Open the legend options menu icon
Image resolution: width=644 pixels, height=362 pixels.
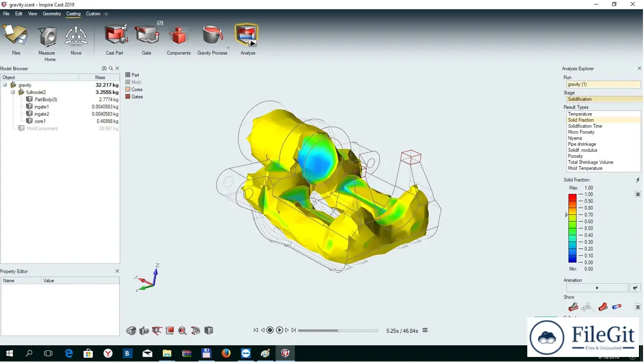pyautogui.click(x=638, y=194)
